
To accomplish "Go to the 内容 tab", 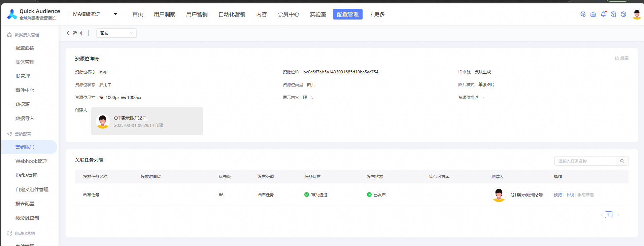I will pyautogui.click(x=262, y=14).
